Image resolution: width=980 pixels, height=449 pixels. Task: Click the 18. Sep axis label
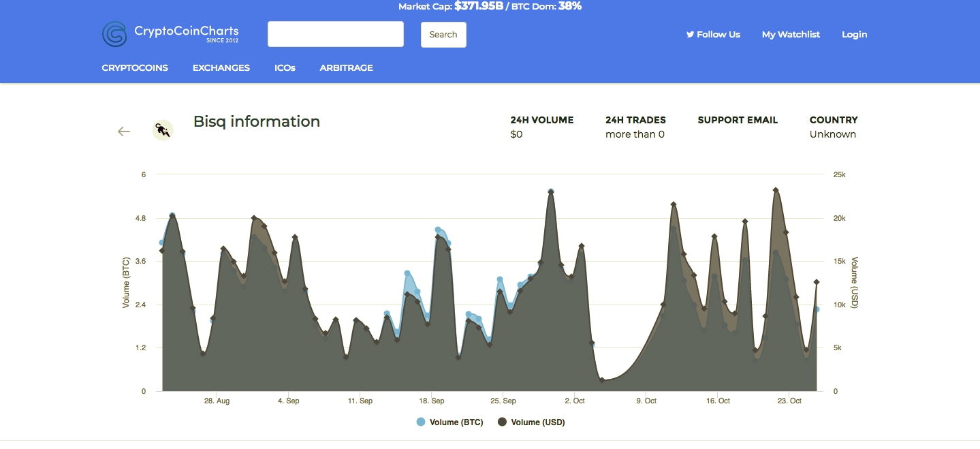(x=432, y=401)
